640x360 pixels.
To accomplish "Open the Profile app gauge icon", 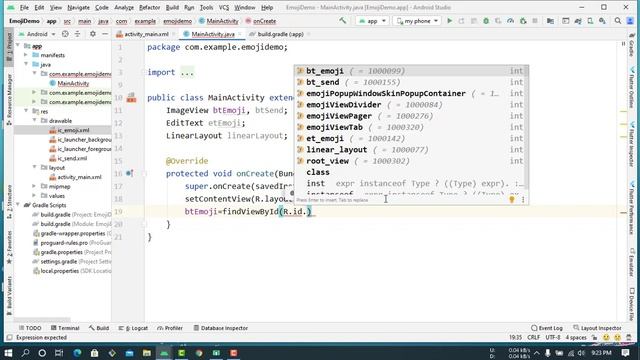I will pos(510,21).
